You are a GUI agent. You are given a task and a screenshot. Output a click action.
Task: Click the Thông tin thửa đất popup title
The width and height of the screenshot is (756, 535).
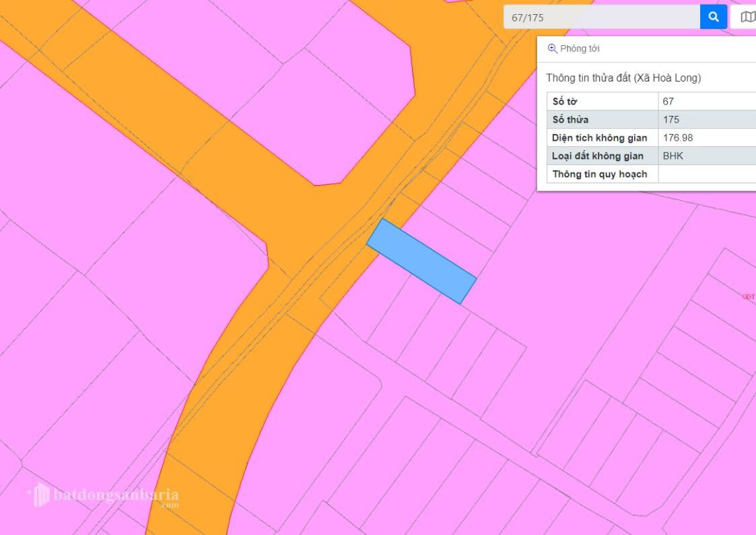(623, 78)
